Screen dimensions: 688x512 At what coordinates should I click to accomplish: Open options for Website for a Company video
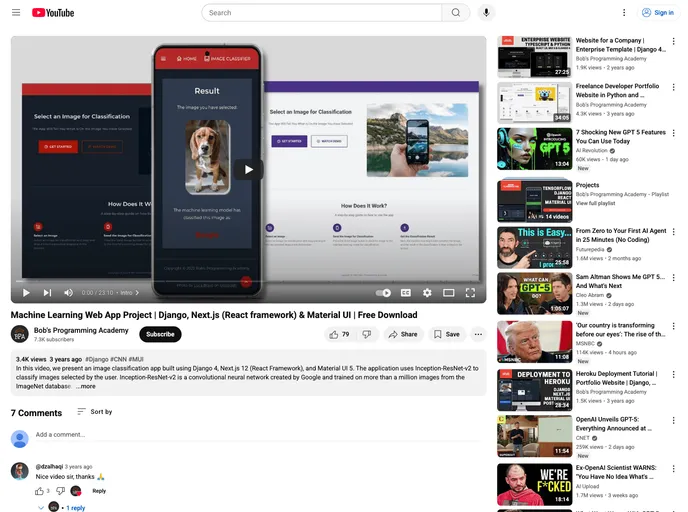click(673, 41)
